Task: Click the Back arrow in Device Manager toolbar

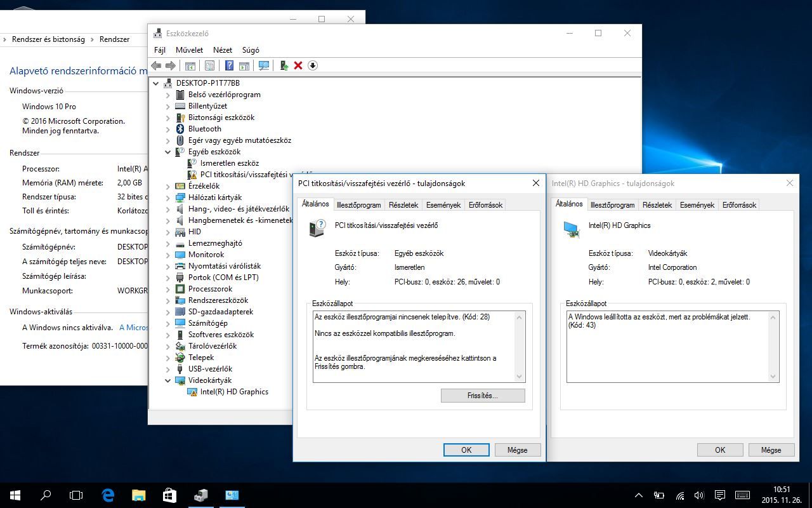Action: [156, 65]
